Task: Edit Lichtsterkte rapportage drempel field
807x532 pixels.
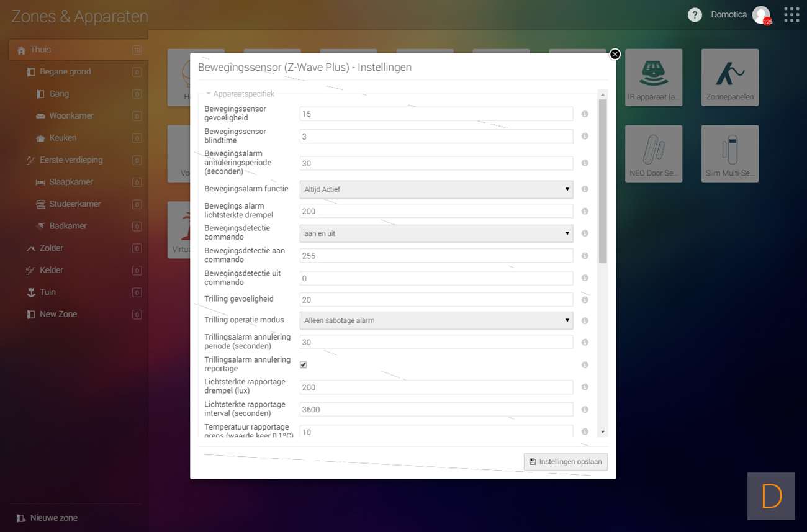Action: point(436,387)
